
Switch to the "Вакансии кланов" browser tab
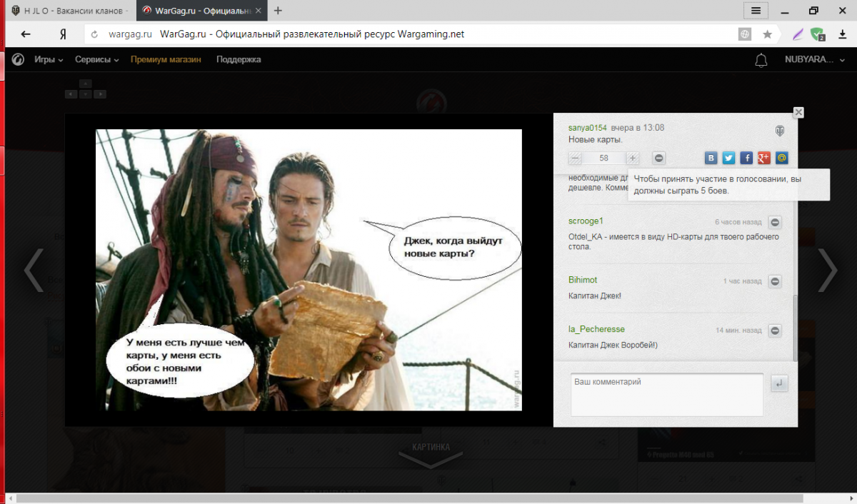click(x=71, y=11)
